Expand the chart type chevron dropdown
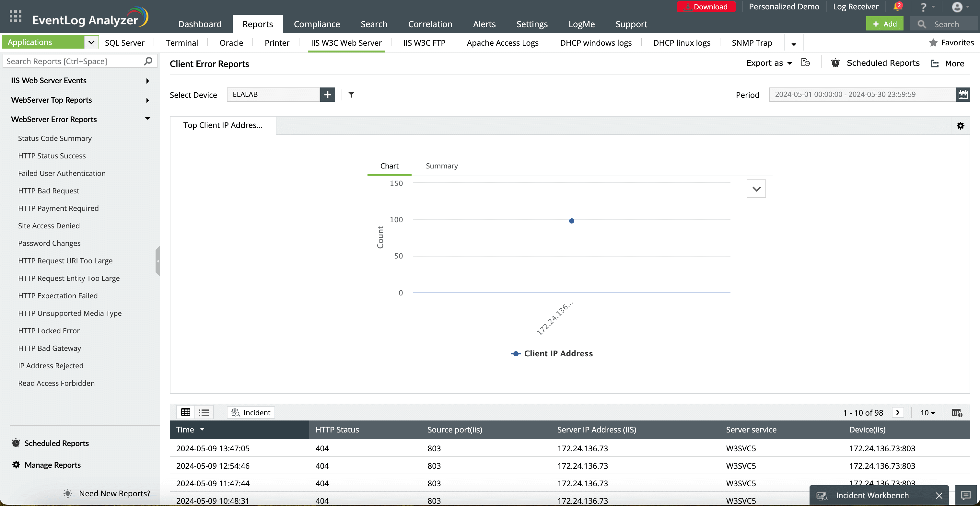The image size is (980, 506). (756, 189)
